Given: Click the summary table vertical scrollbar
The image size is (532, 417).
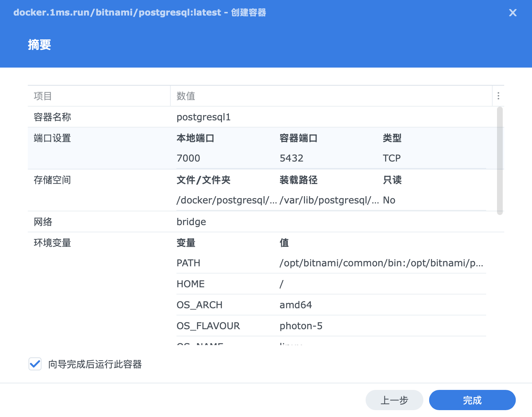Looking at the screenshot, I should pyautogui.click(x=500, y=161).
